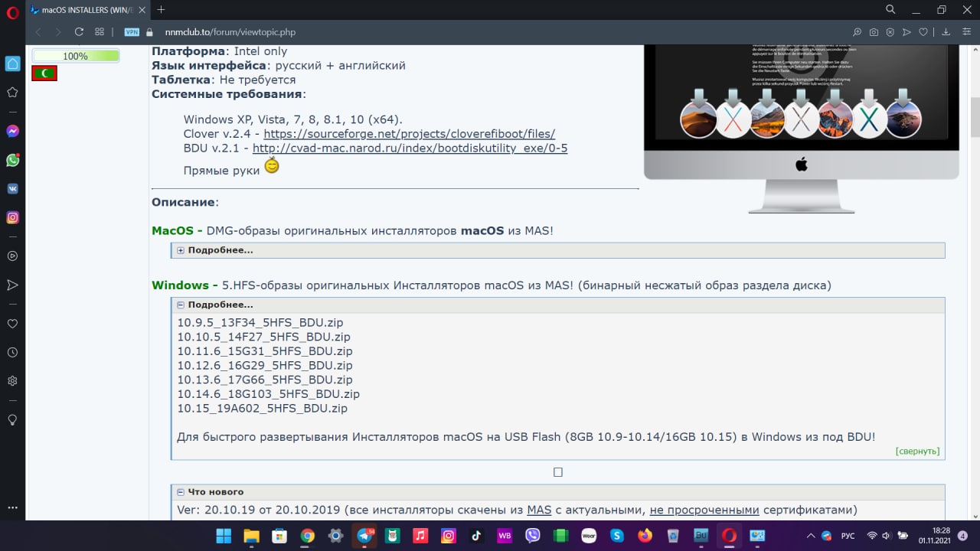
Task: Show hidden tray icons chevron
Action: (812, 536)
